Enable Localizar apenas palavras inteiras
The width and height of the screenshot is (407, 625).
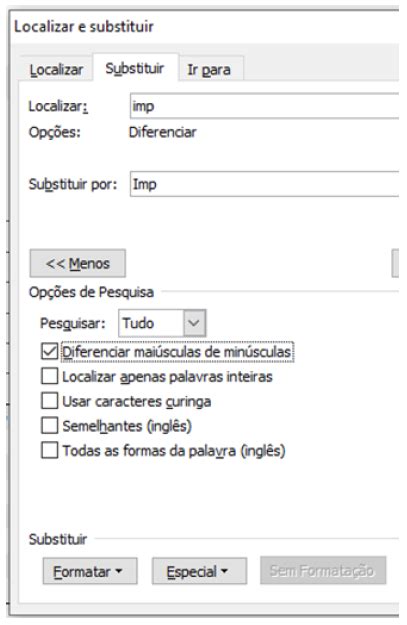pyautogui.click(x=49, y=376)
